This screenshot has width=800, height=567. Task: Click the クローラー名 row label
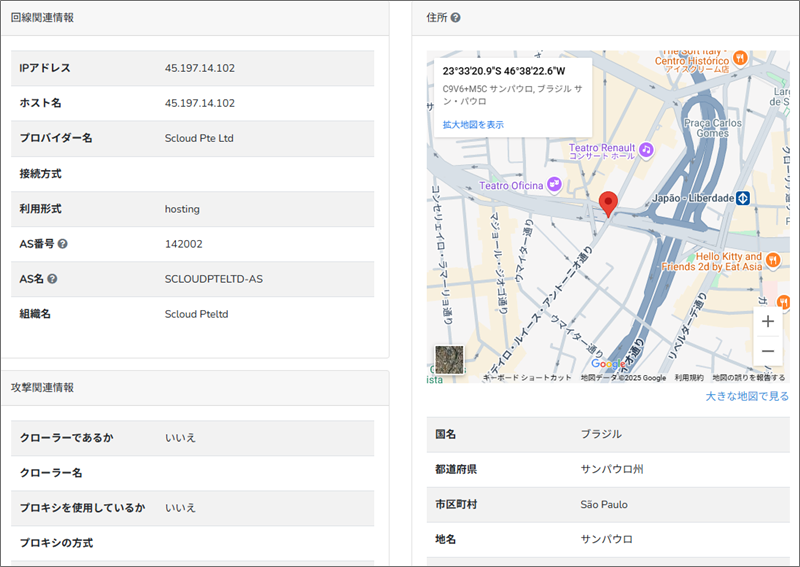click(x=51, y=473)
